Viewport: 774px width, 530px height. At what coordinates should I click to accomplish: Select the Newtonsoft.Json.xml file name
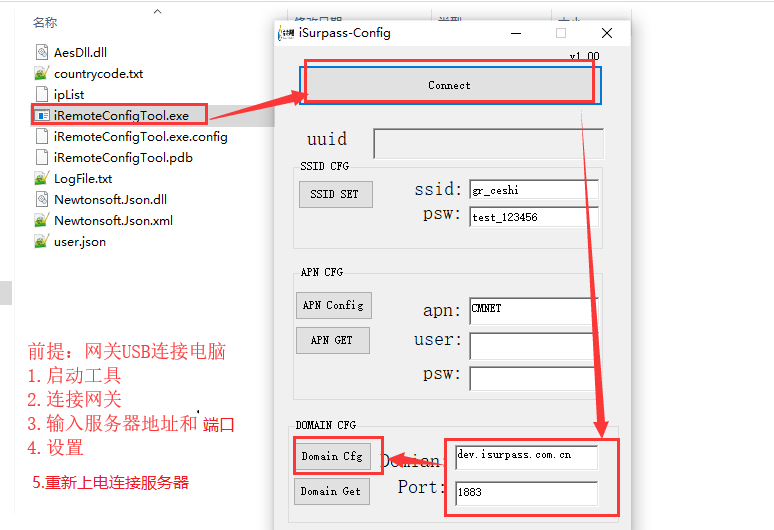(x=114, y=221)
